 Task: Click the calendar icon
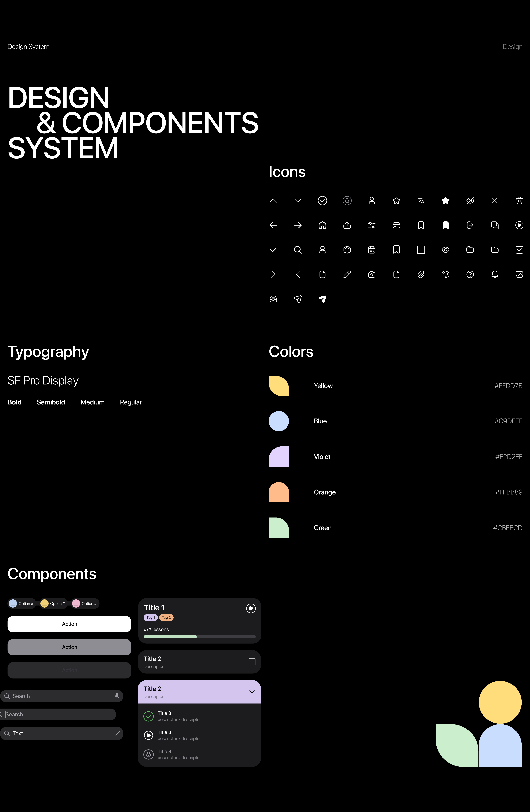(x=372, y=250)
